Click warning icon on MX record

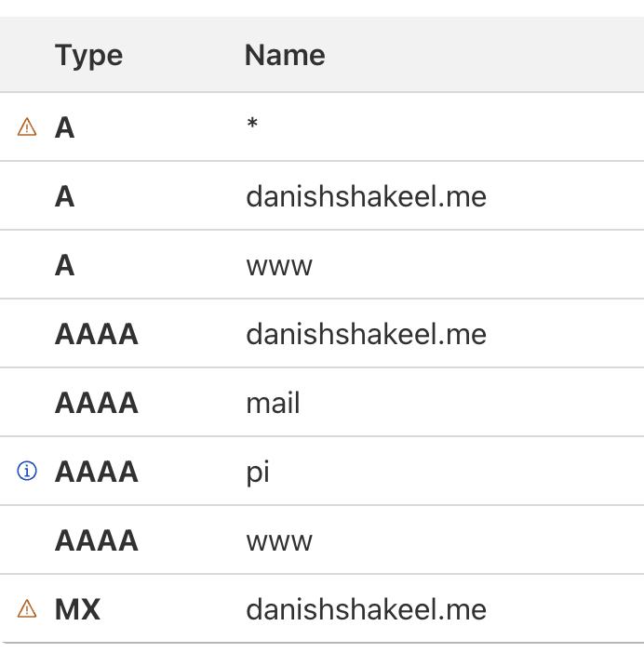coord(27,608)
